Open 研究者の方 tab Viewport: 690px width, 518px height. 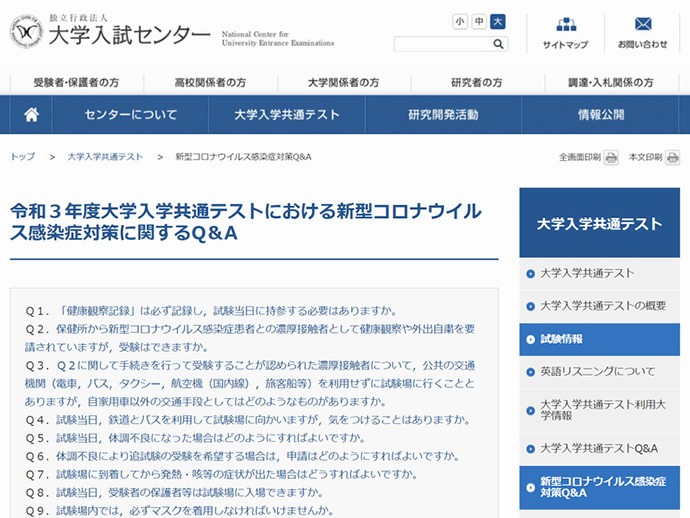click(x=477, y=82)
